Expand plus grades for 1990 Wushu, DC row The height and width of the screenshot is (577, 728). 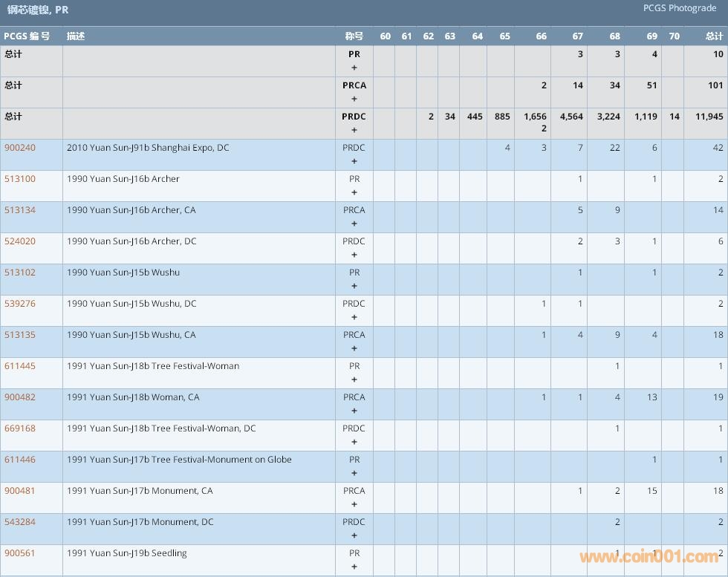click(354, 317)
